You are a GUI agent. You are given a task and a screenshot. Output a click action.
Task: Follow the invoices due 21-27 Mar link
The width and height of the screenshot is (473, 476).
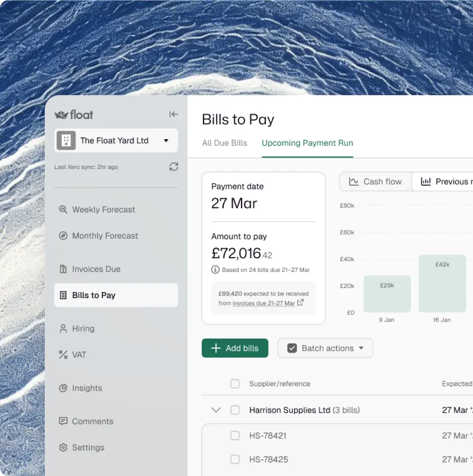(264, 303)
